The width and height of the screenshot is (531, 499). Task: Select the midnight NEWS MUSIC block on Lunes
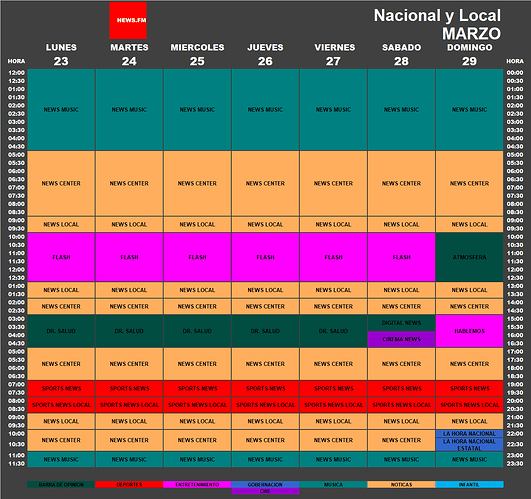(61, 110)
